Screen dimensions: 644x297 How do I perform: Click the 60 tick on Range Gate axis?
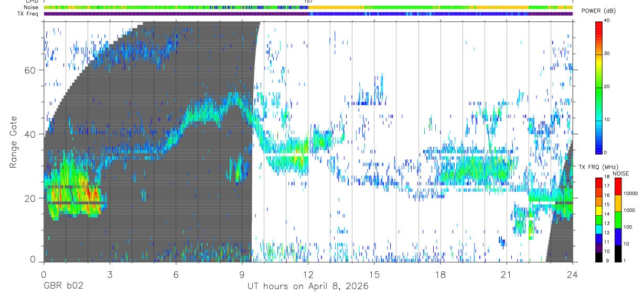[x=30, y=70]
